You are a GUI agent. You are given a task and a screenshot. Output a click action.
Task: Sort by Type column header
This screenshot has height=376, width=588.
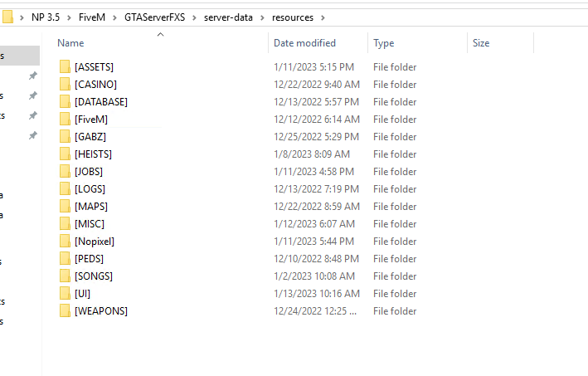[x=384, y=43]
